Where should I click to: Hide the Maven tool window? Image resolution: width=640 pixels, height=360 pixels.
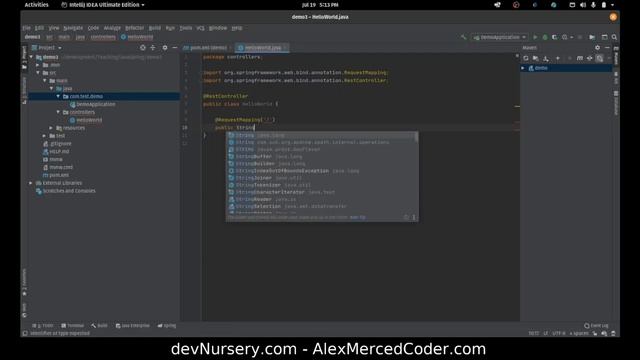pos(607,48)
